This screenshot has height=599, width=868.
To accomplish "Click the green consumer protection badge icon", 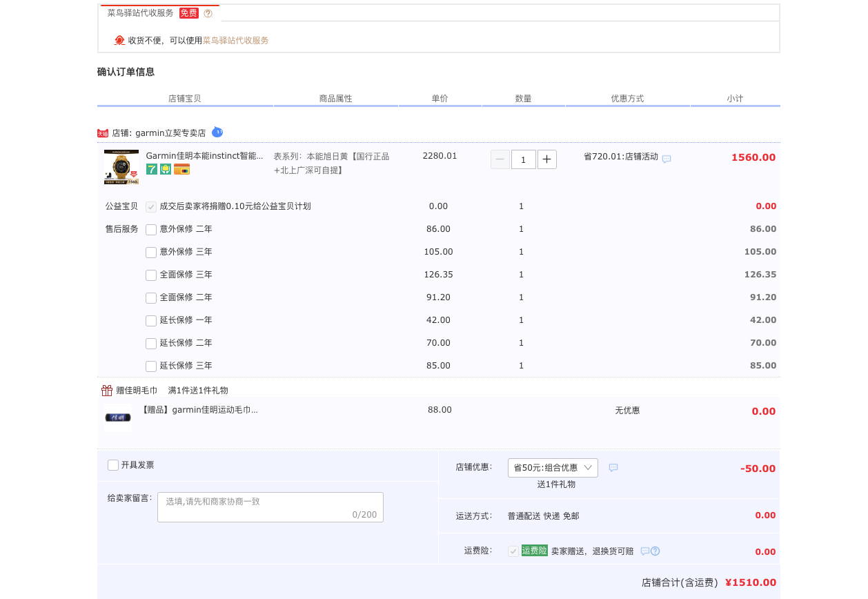I will [x=166, y=169].
